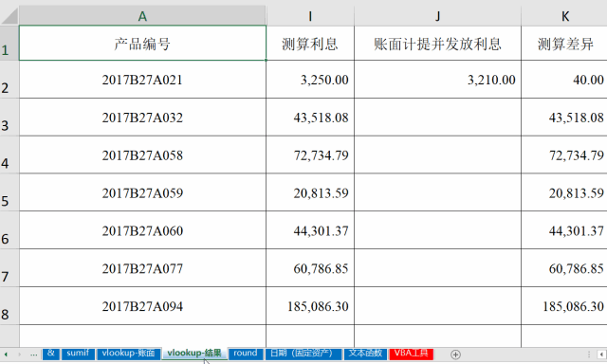Screen dimensions: 607x364
Task: Switch to 日期（固定资产）sheet tab
Action: click(x=303, y=354)
